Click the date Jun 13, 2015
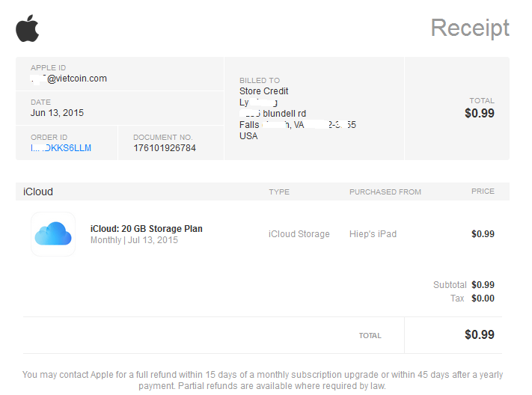The width and height of the screenshot is (532, 395). (57, 113)
